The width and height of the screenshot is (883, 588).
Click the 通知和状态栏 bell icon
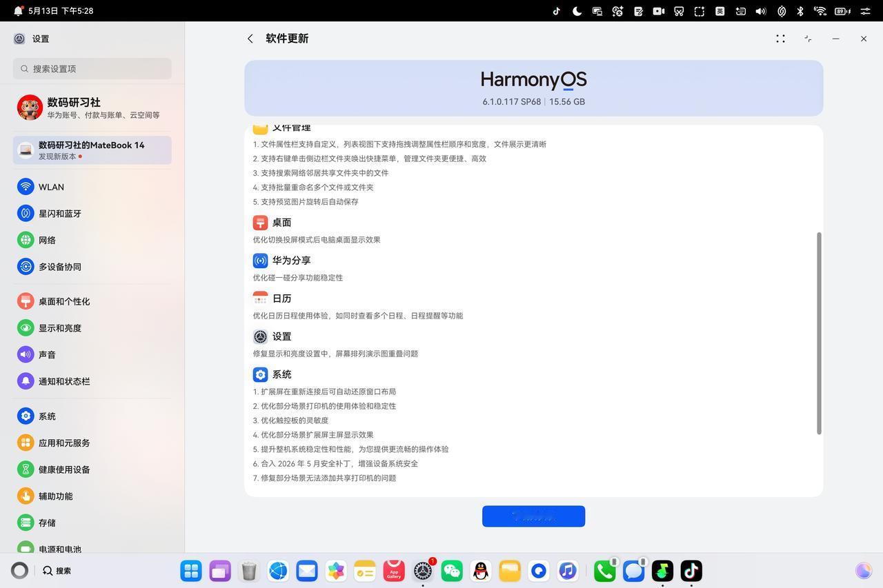pyautogui.click(x=26, y=381)
